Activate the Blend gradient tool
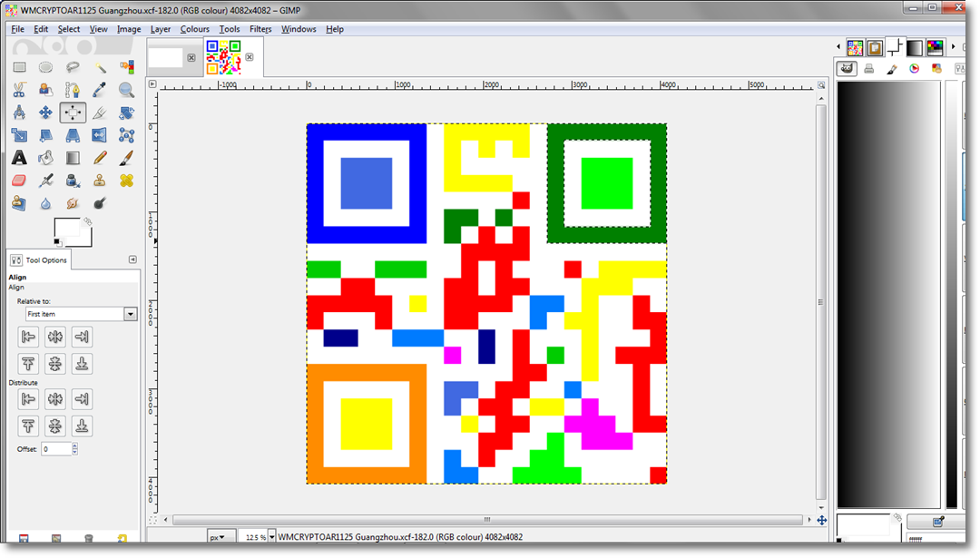Image resolution: width=980 pixels, height=558 pixels. [73, 158]
